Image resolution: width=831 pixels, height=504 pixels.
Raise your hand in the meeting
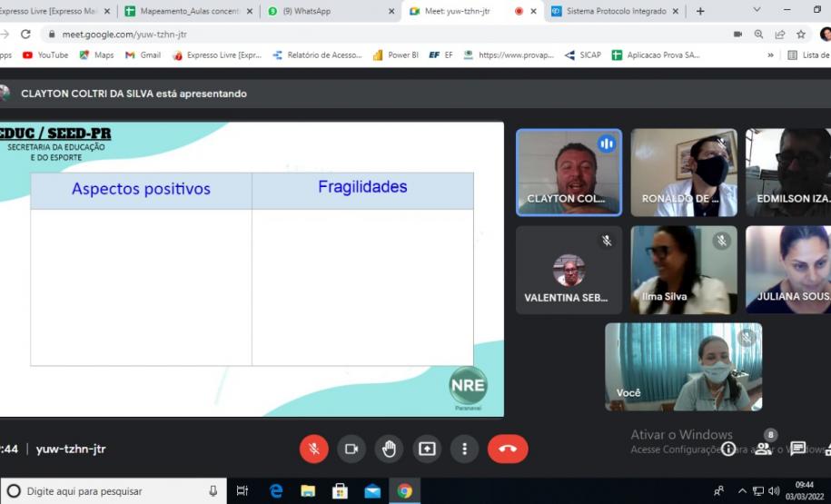pyautogui.click(x=389, y=449)
